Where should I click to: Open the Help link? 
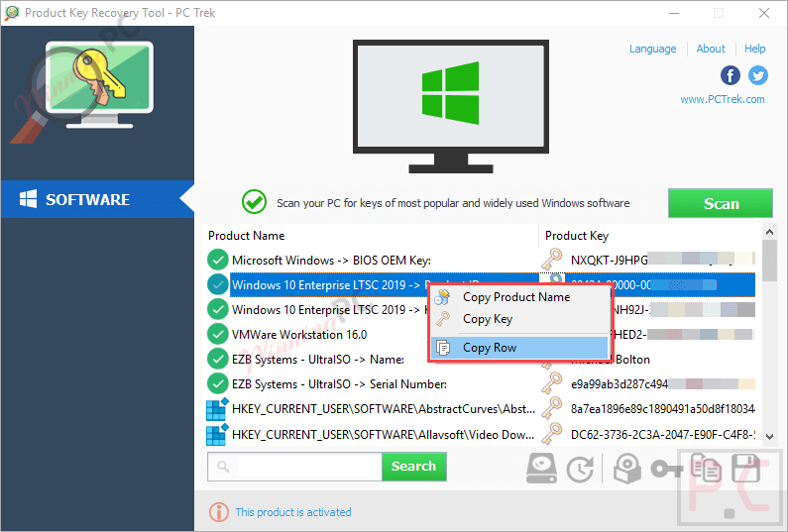755,49
